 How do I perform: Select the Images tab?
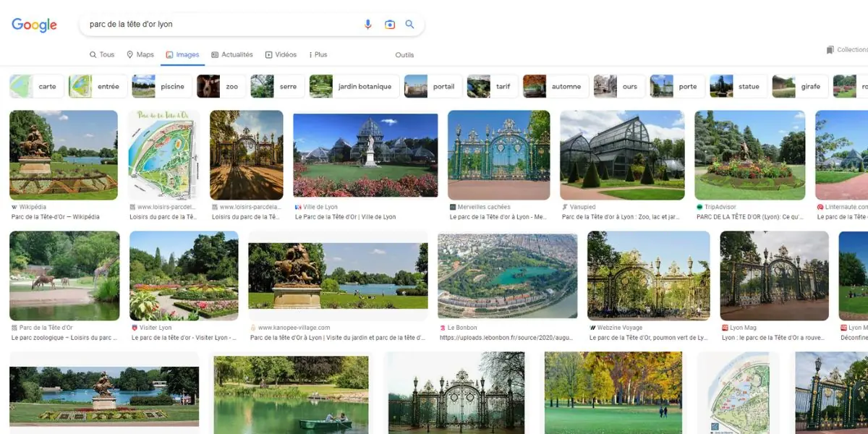point(182,55)
